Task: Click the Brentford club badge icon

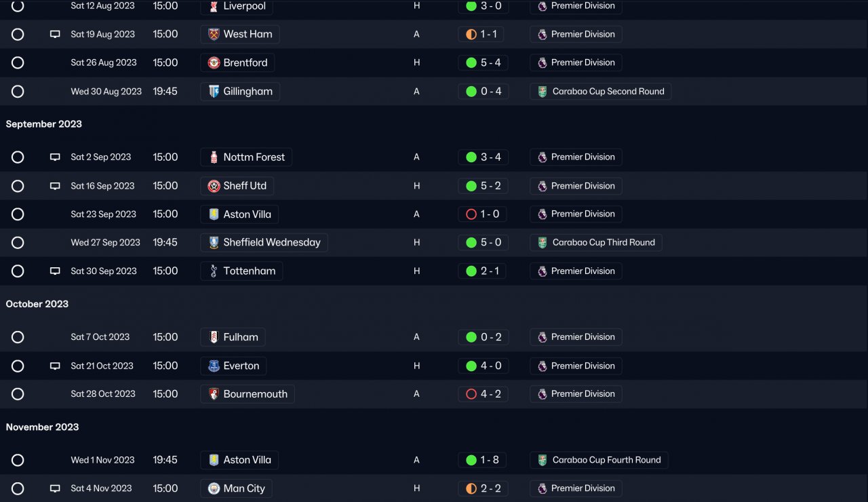Action: (x=214, y=63)
